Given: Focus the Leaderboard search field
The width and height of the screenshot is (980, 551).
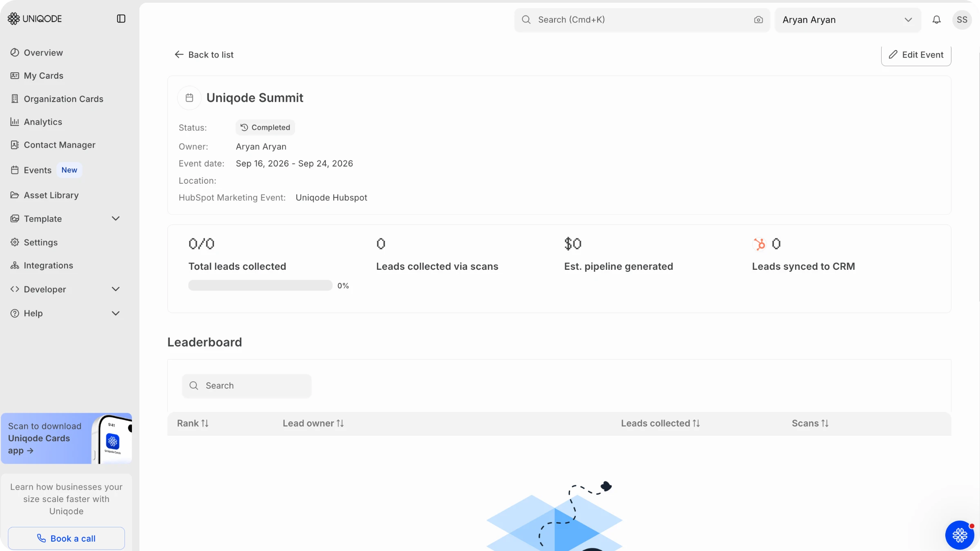Looking at the screenshot, I should tap(247, 386).
